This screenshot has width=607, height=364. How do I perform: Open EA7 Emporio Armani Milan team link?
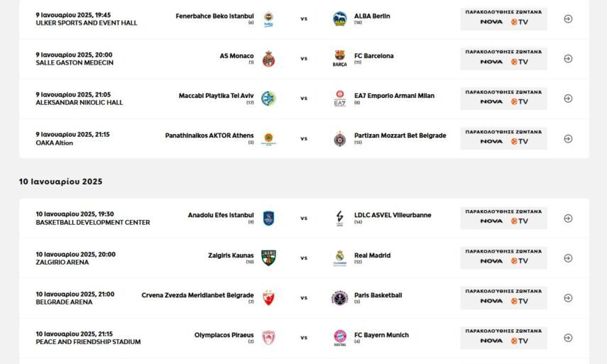(394, 96)
